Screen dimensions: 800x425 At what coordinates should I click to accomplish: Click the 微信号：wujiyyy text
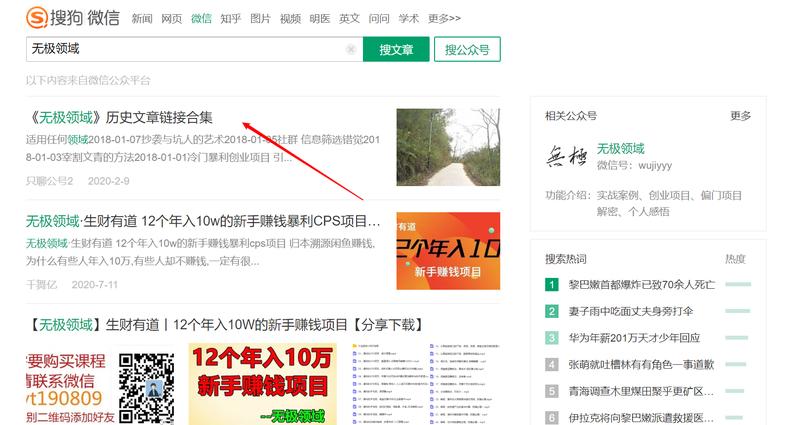pyautogui.click(x=634, y=165)
